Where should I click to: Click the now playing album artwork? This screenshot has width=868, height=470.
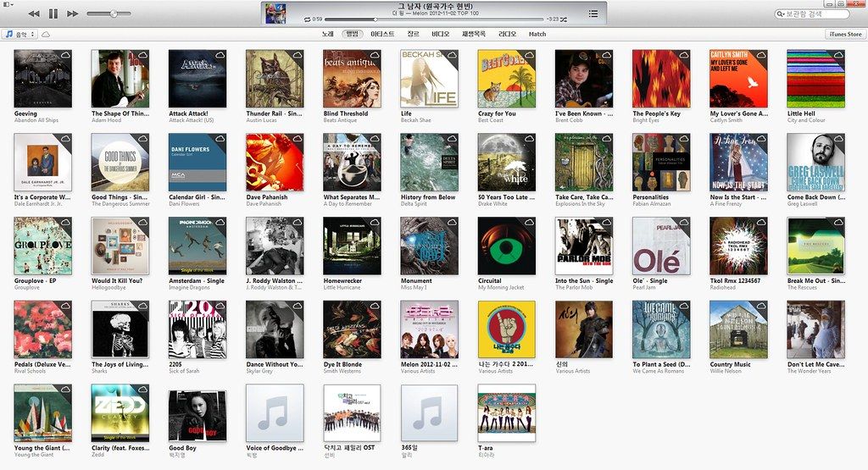pyautogui.click(x=275, y=14)
